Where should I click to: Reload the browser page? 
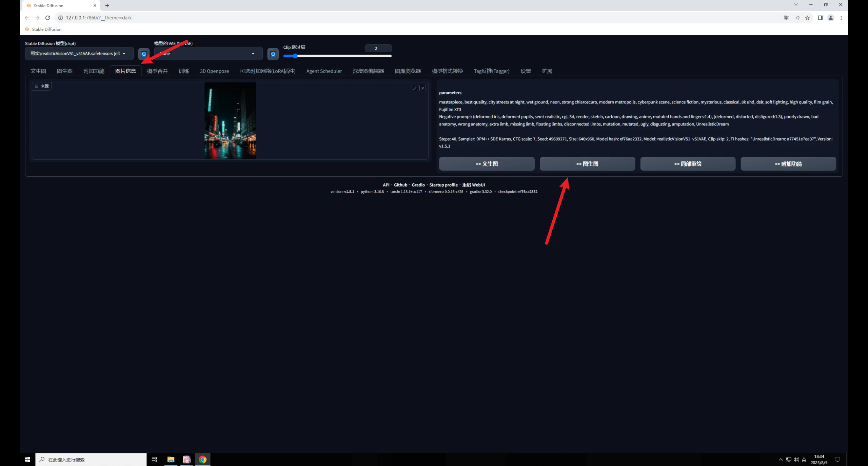point(48,18)
